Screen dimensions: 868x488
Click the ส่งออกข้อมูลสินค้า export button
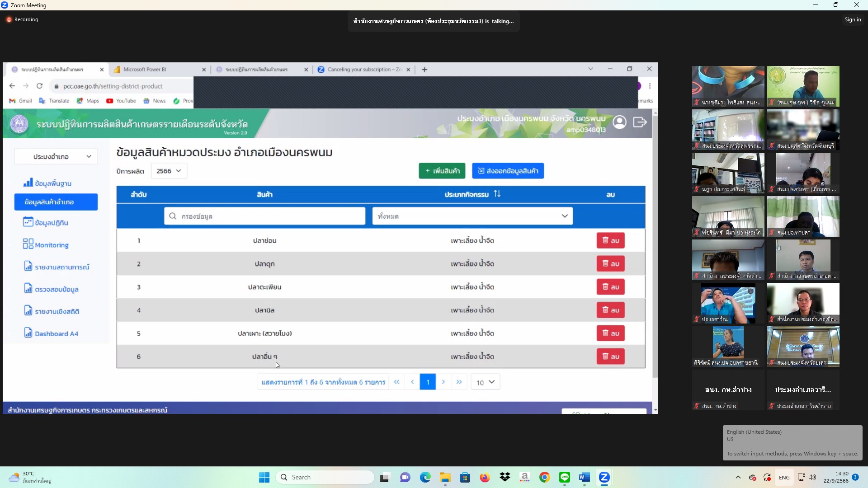[x=508, y=171]
